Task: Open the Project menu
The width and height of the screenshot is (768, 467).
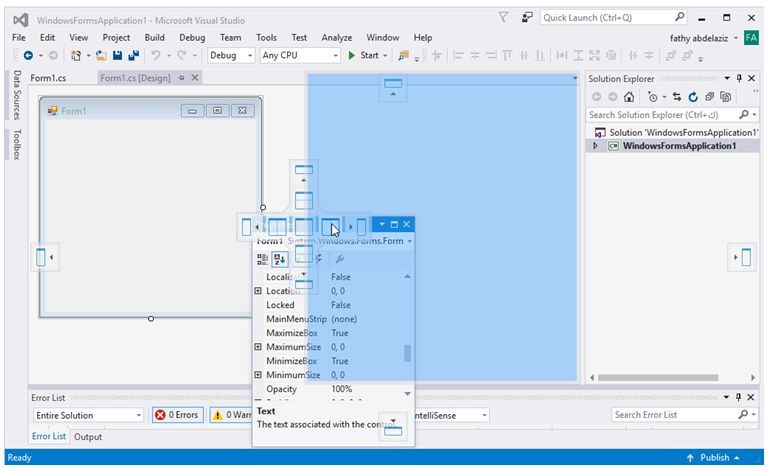Action: 116,38
